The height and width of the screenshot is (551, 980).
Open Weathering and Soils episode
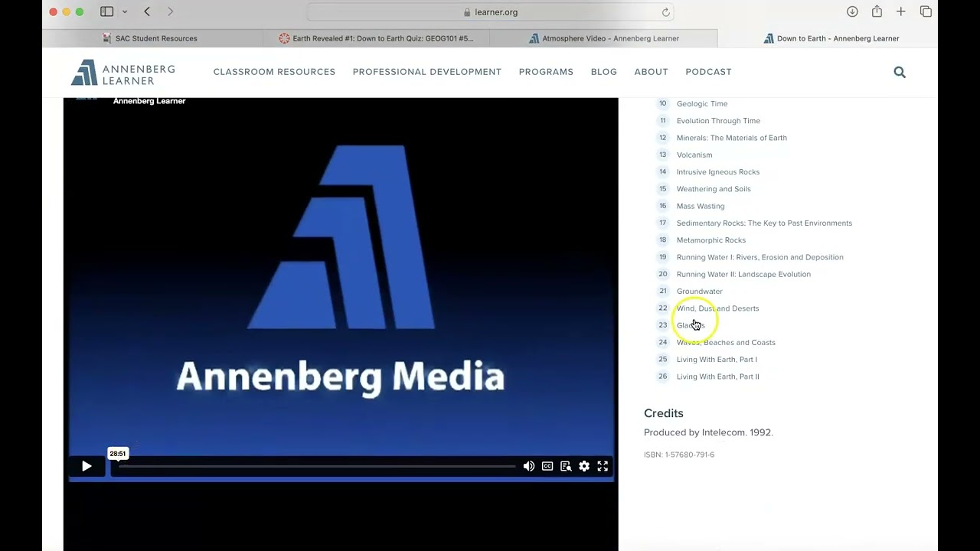714,189
